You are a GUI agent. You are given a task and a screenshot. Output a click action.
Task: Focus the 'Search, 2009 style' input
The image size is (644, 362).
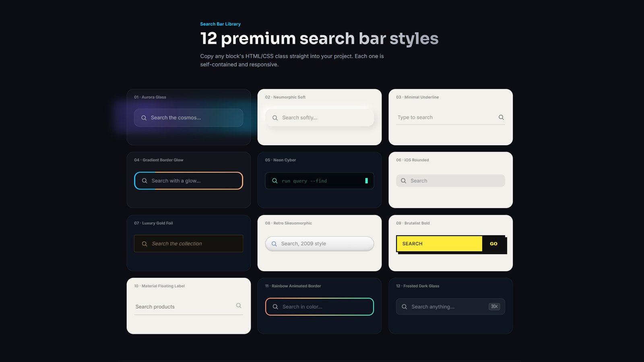click(x=320, y=244)
